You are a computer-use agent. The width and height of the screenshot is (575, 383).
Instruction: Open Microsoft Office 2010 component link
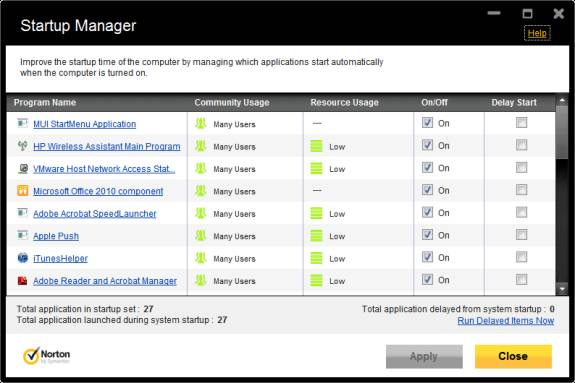click(98, 191)
